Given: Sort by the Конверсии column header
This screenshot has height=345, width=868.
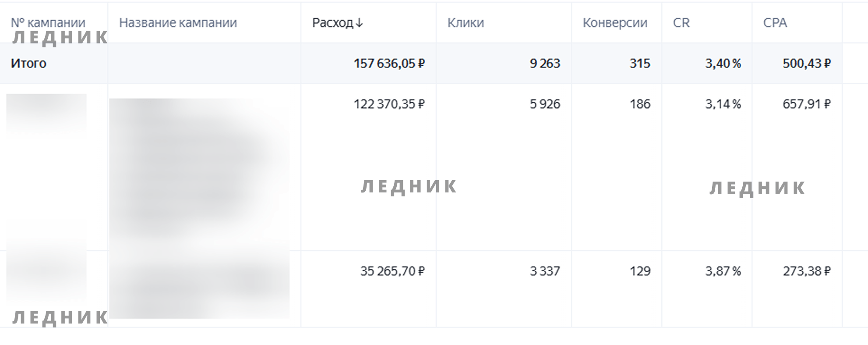Looking at the screenshot, I should (x=615, y=23).
